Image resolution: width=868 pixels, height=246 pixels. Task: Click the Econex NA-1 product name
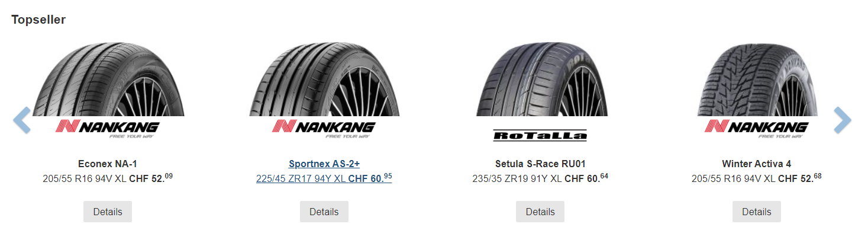pos(108,164)
